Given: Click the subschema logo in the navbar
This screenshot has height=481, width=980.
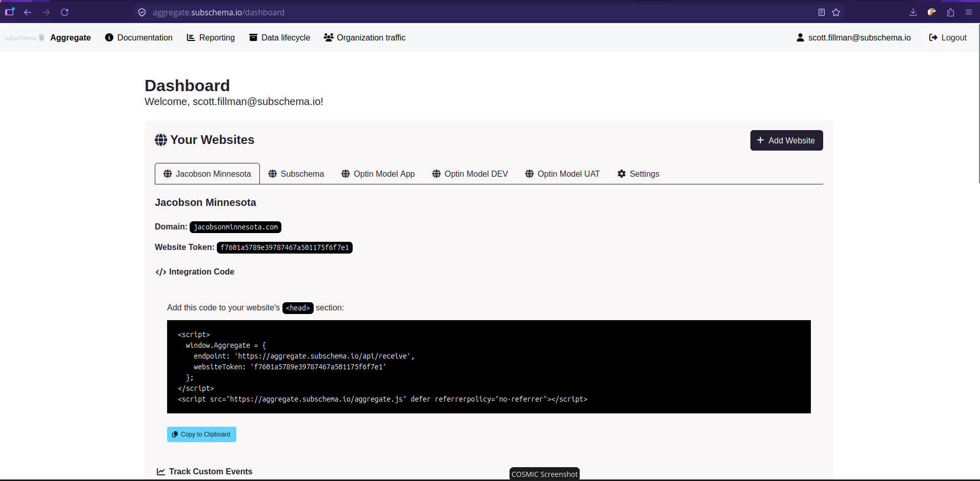Looking at the screenshot, I should 24,37.
